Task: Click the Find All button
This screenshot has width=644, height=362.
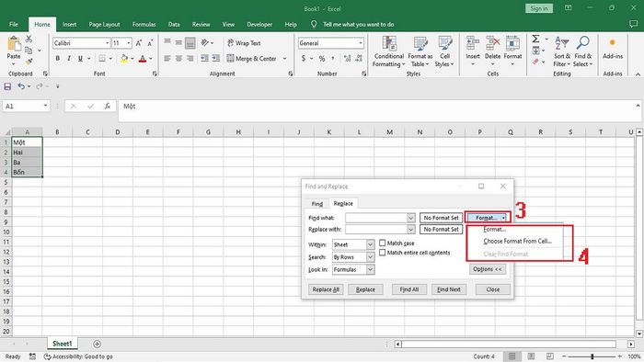Action: (409, 289)
